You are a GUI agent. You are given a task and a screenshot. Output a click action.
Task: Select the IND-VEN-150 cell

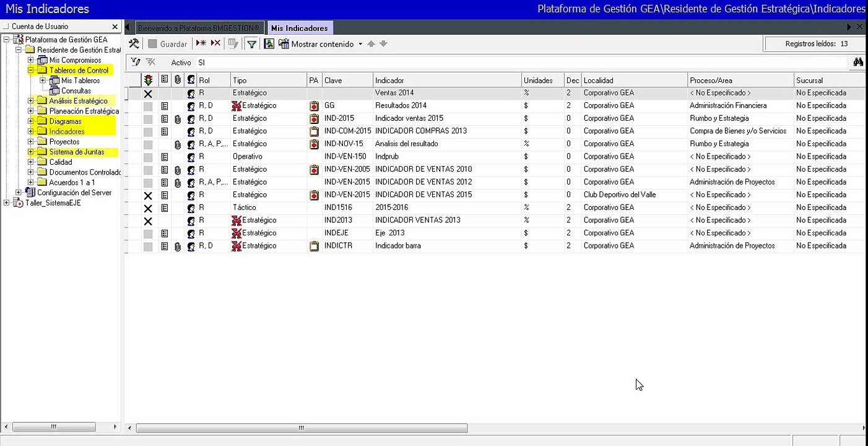pos(347,157)
